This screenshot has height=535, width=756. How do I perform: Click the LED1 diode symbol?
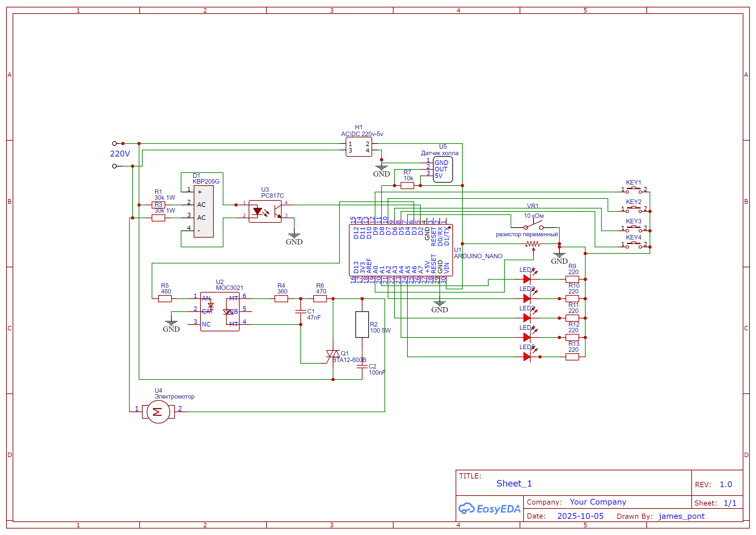pyautogui.click(x=527, y=279)
